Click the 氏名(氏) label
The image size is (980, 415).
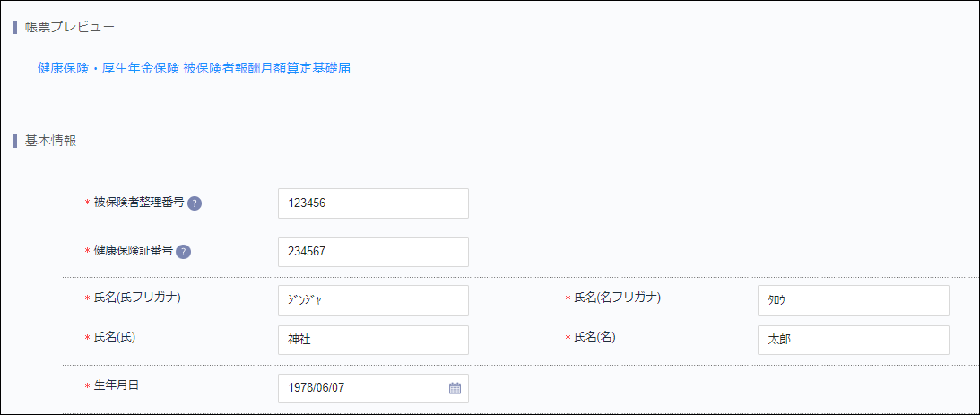pos(115,338)
